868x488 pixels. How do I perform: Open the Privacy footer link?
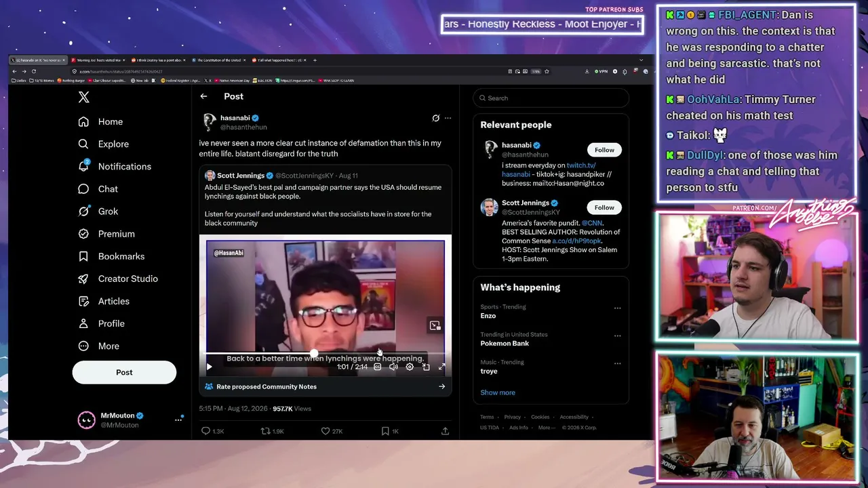(513, 417)
